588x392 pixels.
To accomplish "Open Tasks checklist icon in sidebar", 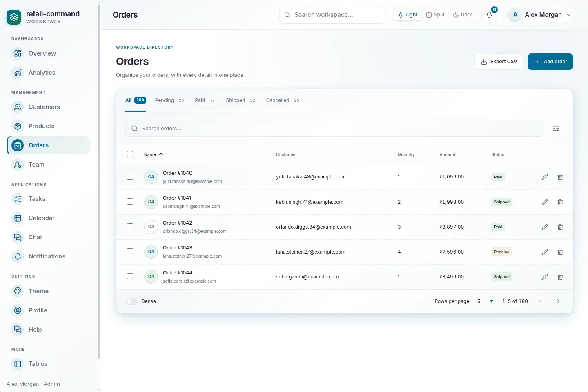I will pos(18,199).
